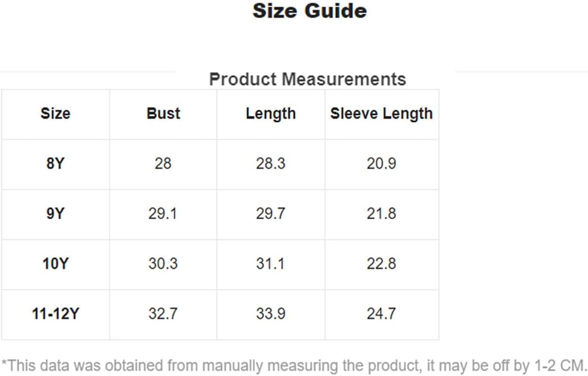Click the manual measurement disclaimer note
Viewport: 588px width, 376px height.
click(294, 365)
